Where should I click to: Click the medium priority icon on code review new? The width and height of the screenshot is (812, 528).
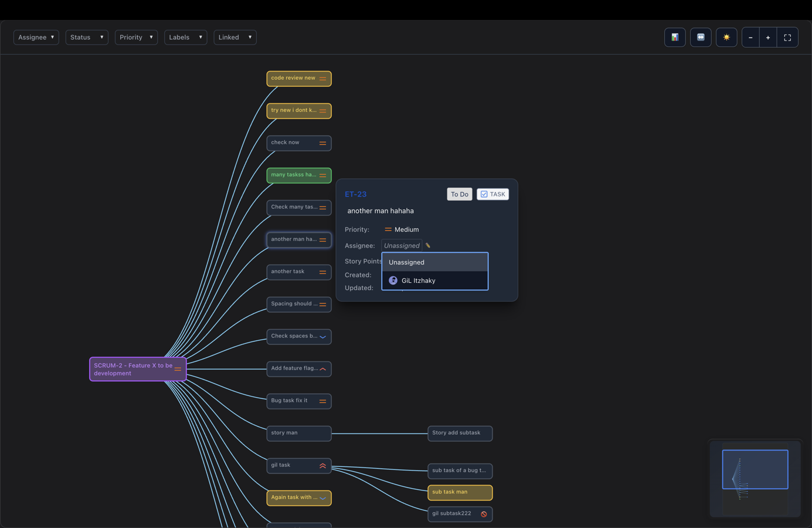click(x=322, y=79)
